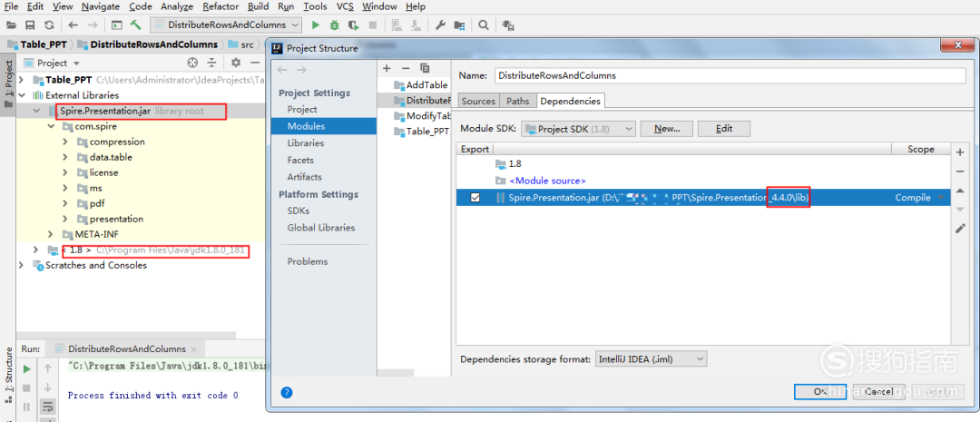Screen dimensions: 980x422
Task: Open file with the folder toolbar icon
Action: (11, 25)
